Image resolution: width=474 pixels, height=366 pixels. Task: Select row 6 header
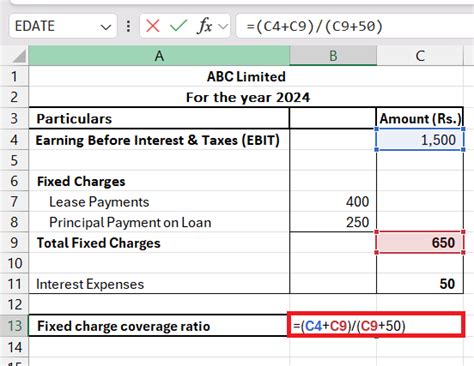(x=14, y=181)
